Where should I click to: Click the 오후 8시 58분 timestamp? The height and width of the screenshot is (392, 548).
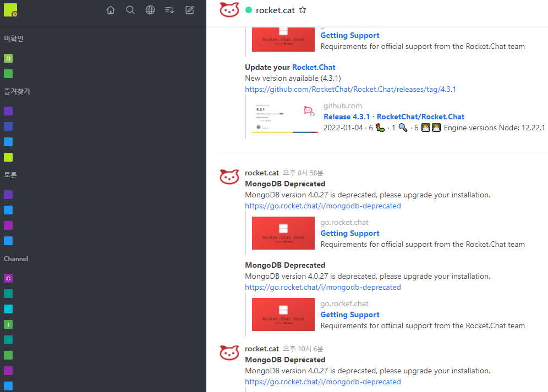303,173
